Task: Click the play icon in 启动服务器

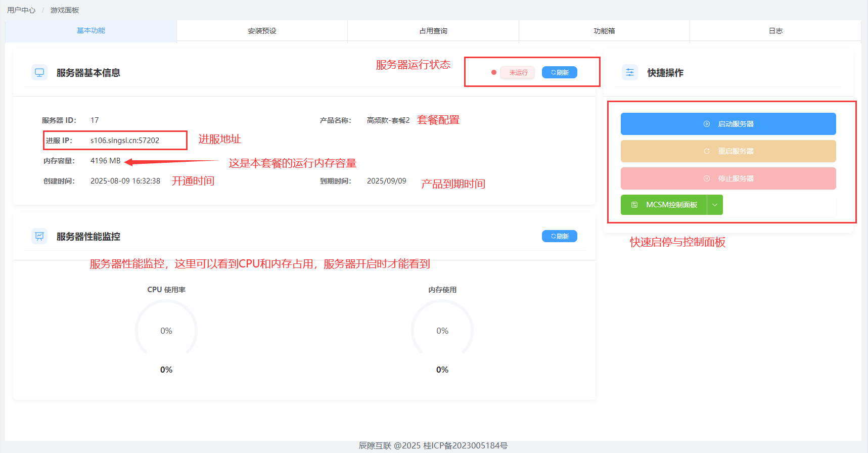Action: coord(707,124)
